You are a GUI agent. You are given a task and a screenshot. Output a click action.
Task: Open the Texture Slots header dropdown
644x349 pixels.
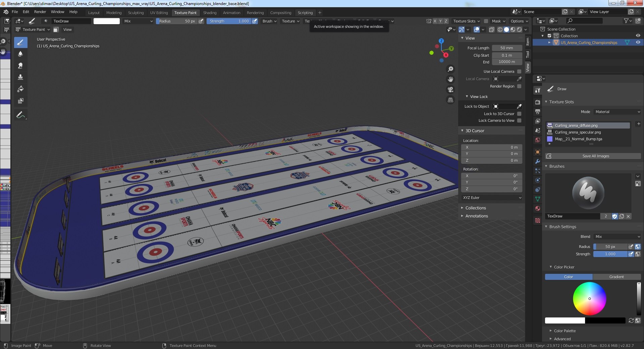click(466, 21)
